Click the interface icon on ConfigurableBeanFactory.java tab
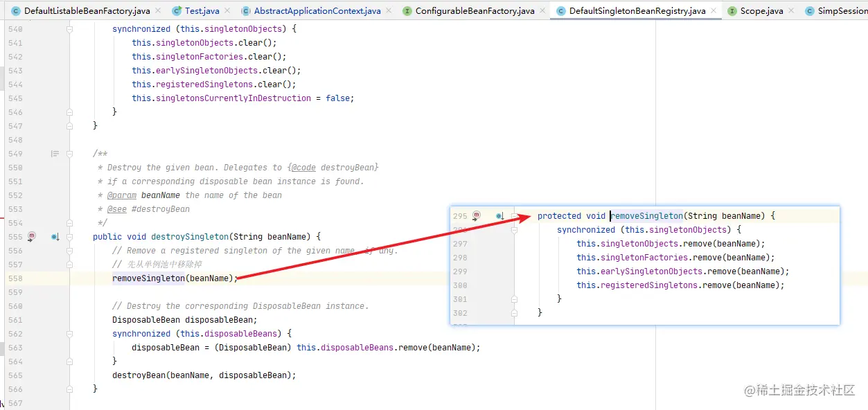 tap(407, 11)
